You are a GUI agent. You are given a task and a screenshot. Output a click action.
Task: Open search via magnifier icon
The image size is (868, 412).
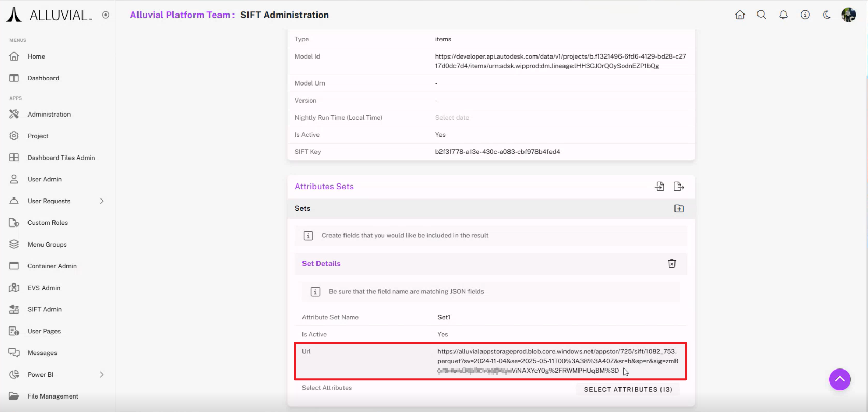(x=762, y=15)
